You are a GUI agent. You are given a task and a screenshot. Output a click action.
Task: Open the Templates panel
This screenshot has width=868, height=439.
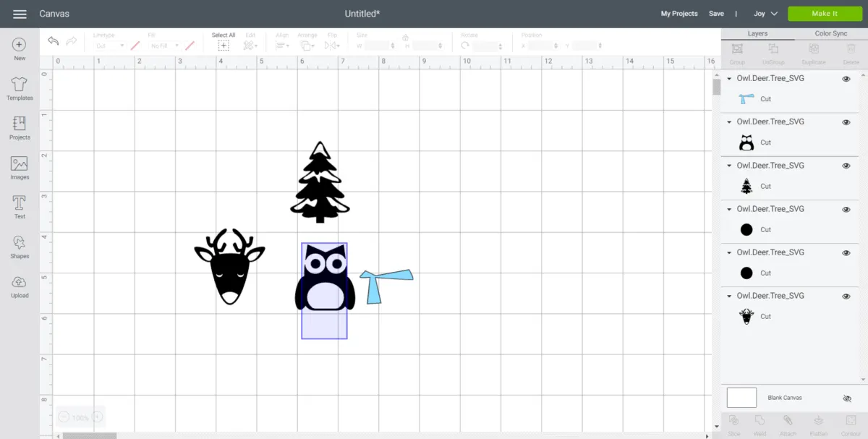[20, 89]
